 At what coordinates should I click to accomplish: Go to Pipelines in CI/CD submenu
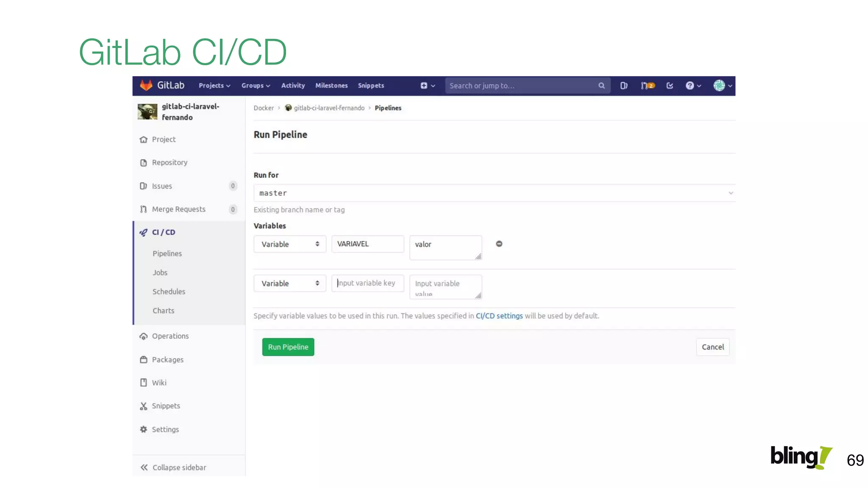click(x=167, y=253)
